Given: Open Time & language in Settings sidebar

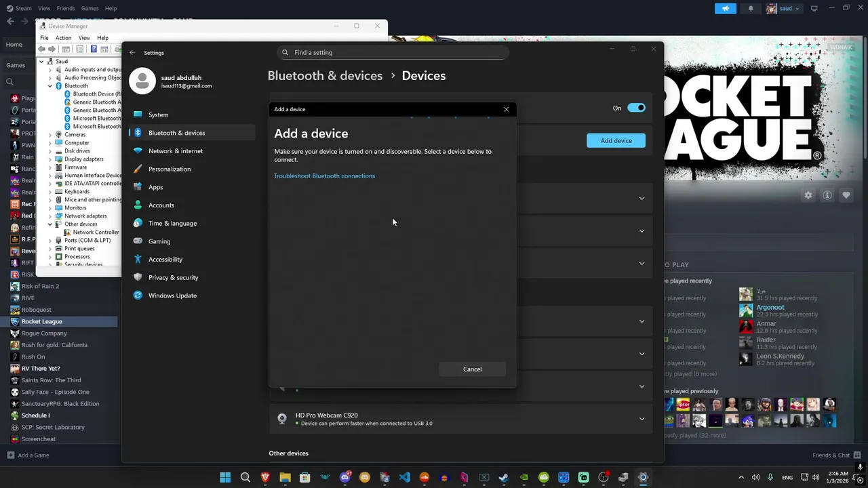Looking at the screenshot, I should click(x=172, y=223).
